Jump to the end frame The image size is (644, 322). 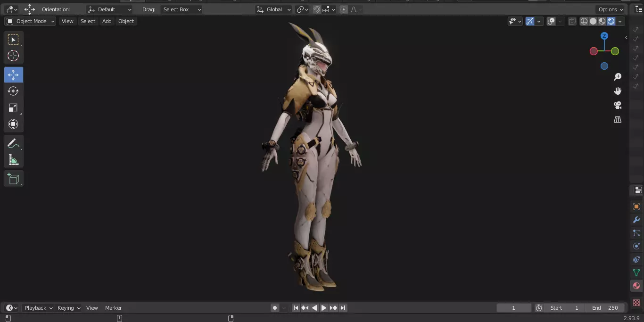[343, 308]
